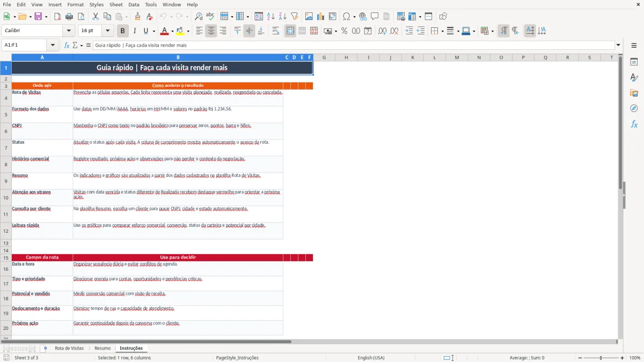
Task: Open the Format menu
Action: [75, 4]
